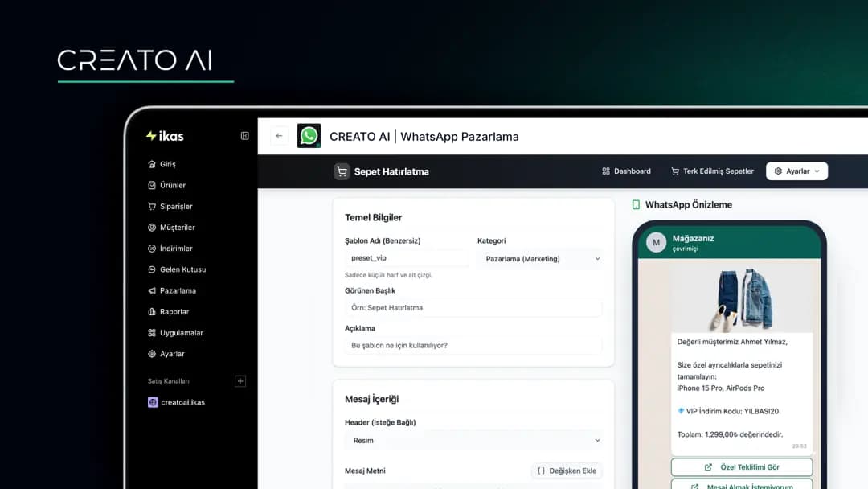This screenshot has width=868, height=489.
Task: Add a sales channel with plus icon
Action: coord(240,381)
